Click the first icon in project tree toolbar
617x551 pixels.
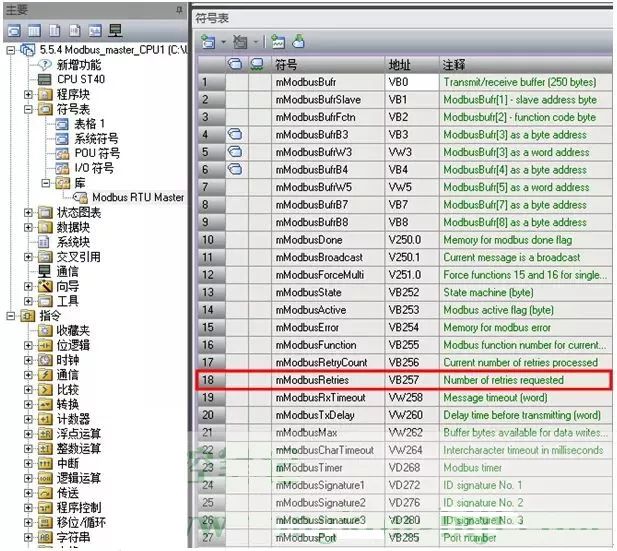click(12, 30)
